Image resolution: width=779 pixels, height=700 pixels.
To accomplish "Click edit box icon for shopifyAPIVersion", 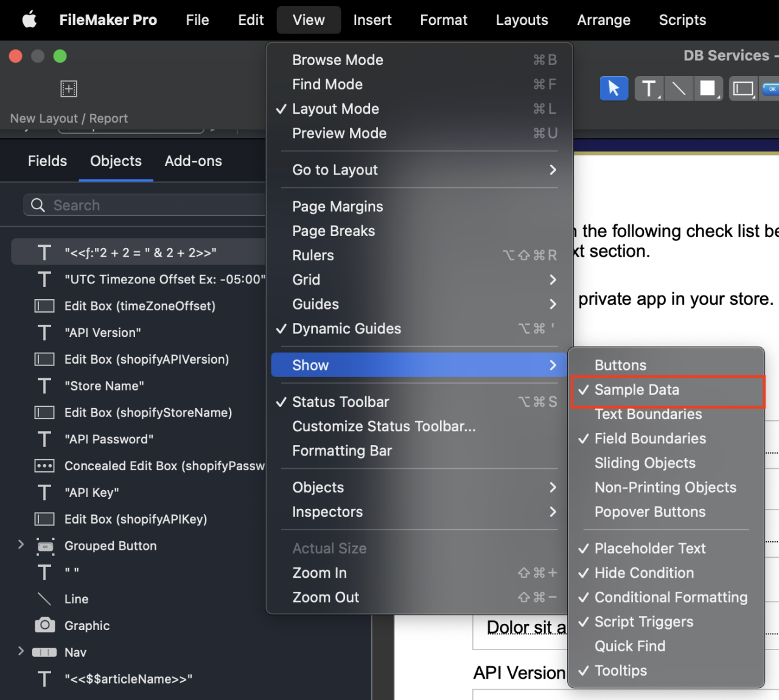I will (44, 359).
